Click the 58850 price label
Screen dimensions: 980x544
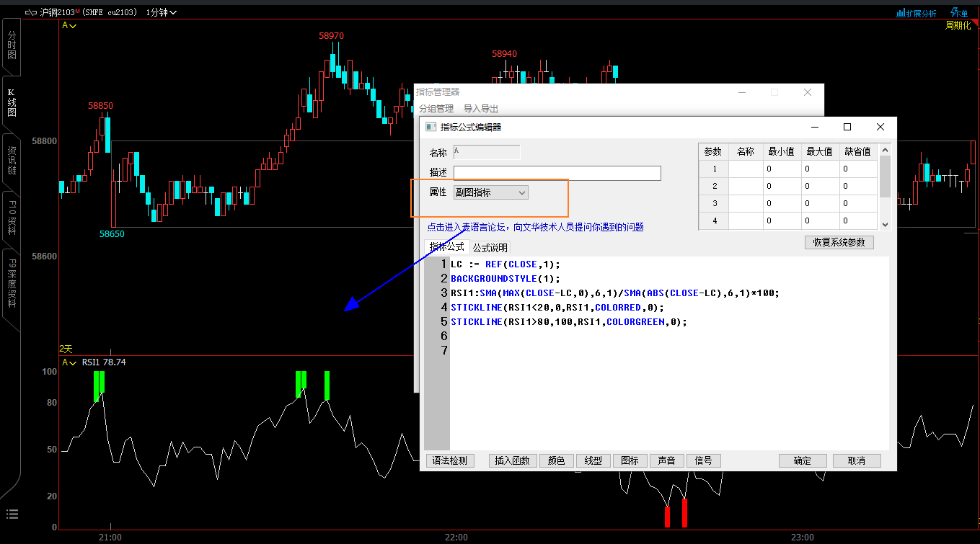click(x=100, y=105)
